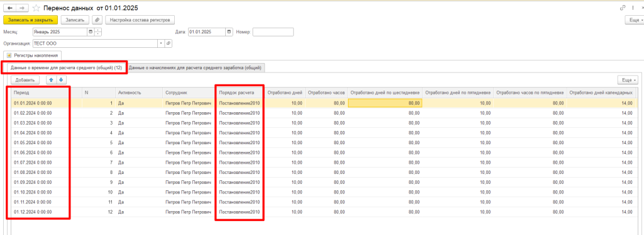The height and width of the screenshot is (235, 644).
Task: Select period cell 01.10.2024 0:00:00
Action: click(x=46, y=192)
